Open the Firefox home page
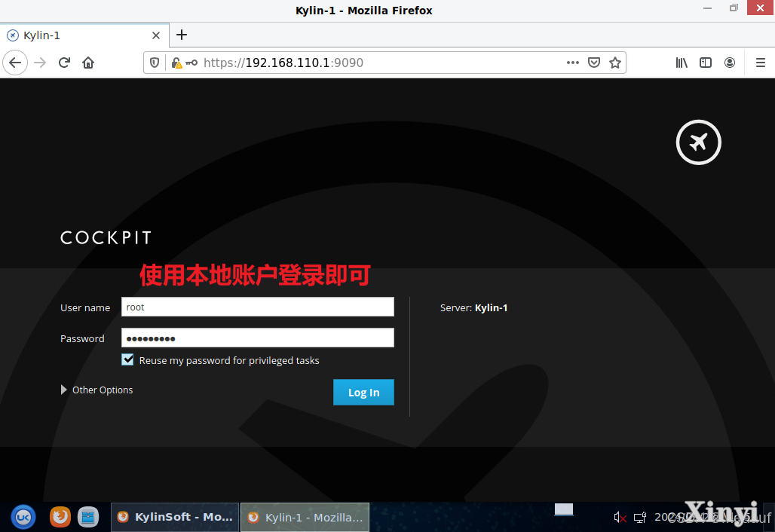775x532 pixels. pos(88,63)
